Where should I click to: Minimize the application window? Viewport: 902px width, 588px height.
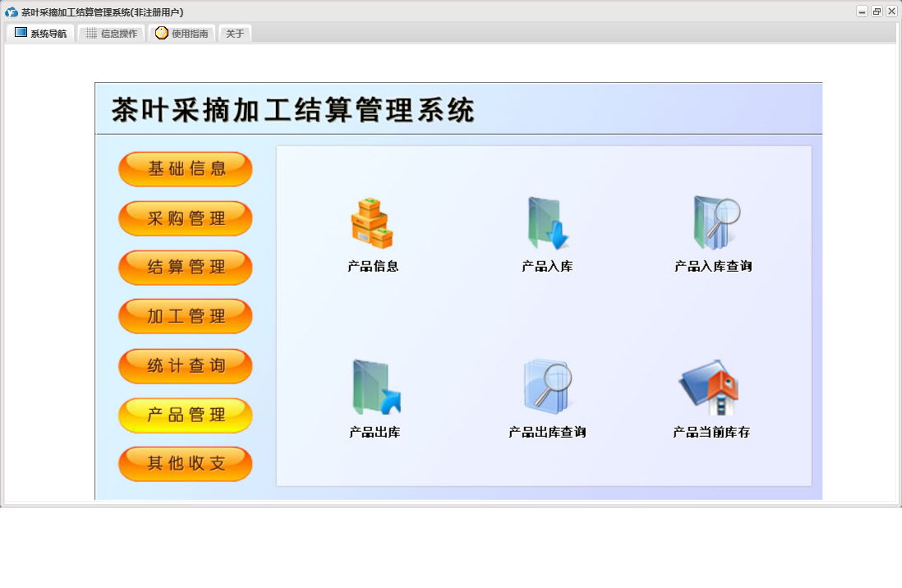tap(862, 11)
